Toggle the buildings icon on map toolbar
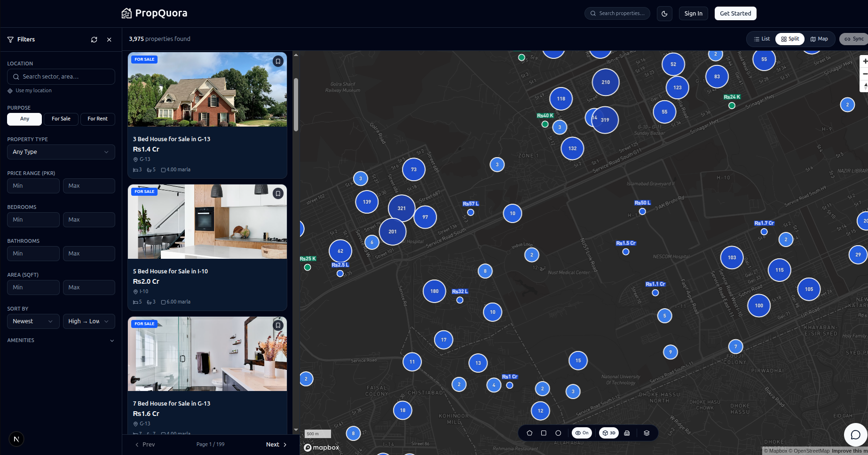This screenshot has height=455, width=868. point(627,433)
